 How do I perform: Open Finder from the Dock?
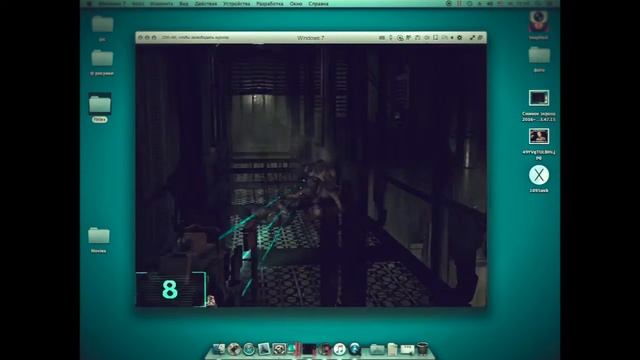219,349
